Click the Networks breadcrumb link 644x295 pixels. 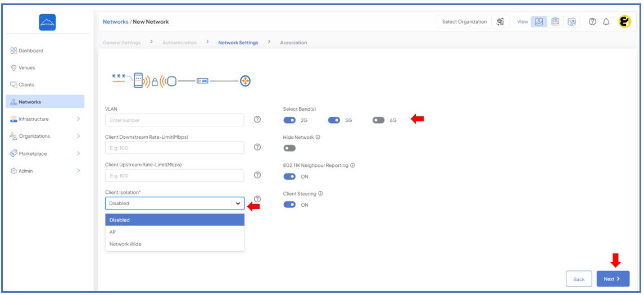pyautogui.click(x=115, y=22)
